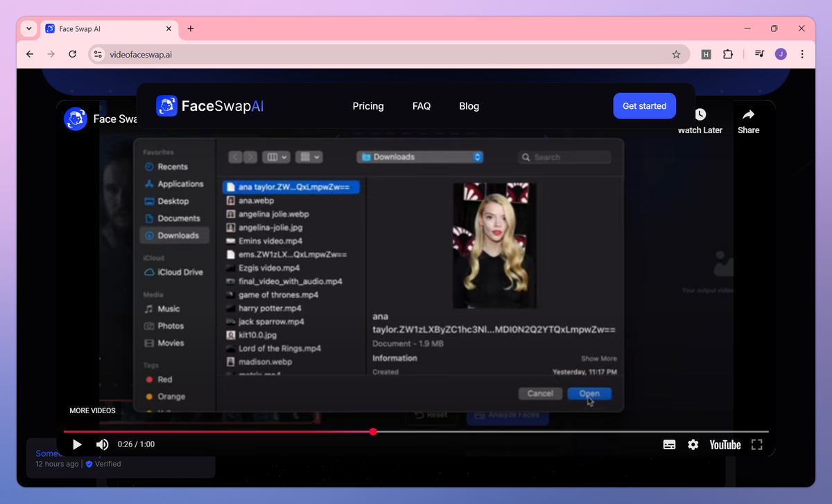This screenshot has height=504, width=832.
Task: Click the Watch Later clock icon
Action: point(700,114)
